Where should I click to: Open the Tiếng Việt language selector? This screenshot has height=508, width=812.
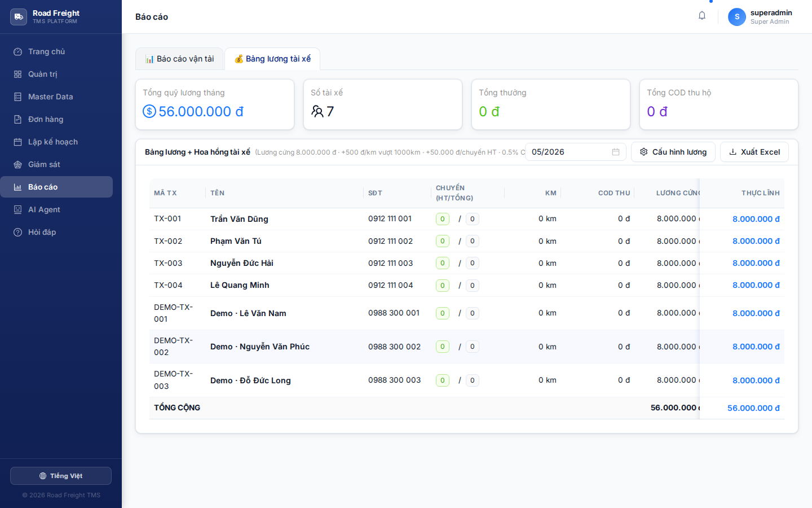pyautogui.click(x=61, y=476)
